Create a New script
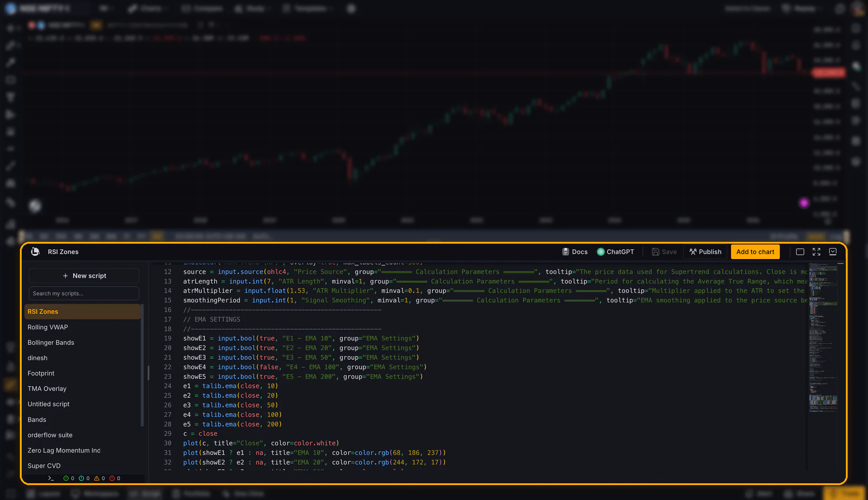Viewport: 868px width, 500px height. (84, 276)
